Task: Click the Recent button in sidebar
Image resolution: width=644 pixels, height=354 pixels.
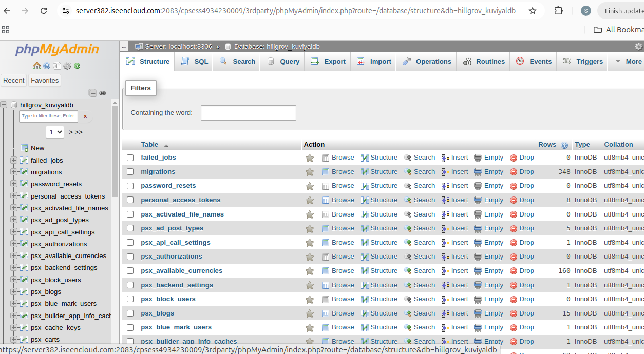Action: 14,80
